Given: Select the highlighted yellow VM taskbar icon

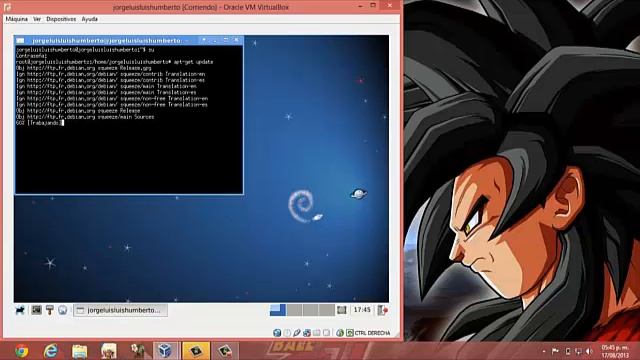Looking at the screenshot, I should point(196,351).
